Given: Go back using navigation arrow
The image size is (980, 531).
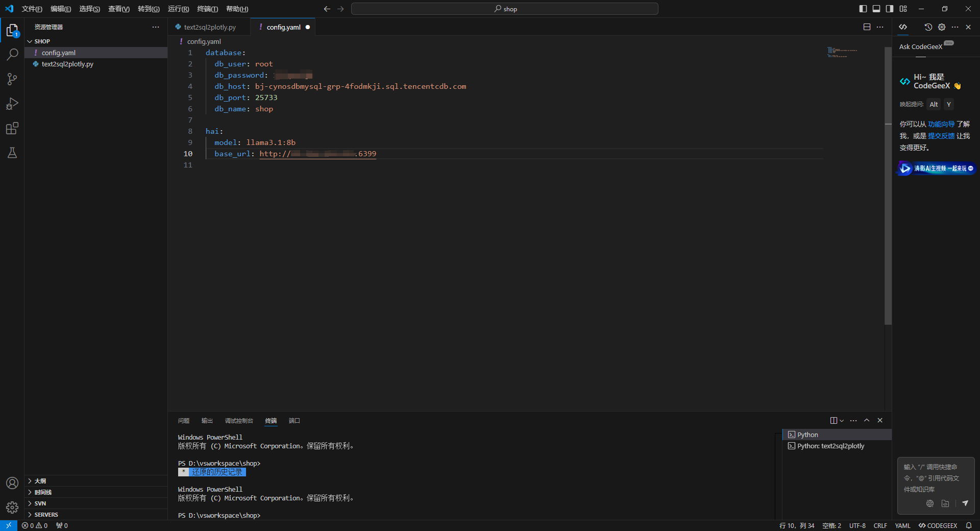Looking at the screenshot, I should pos(327,9).
